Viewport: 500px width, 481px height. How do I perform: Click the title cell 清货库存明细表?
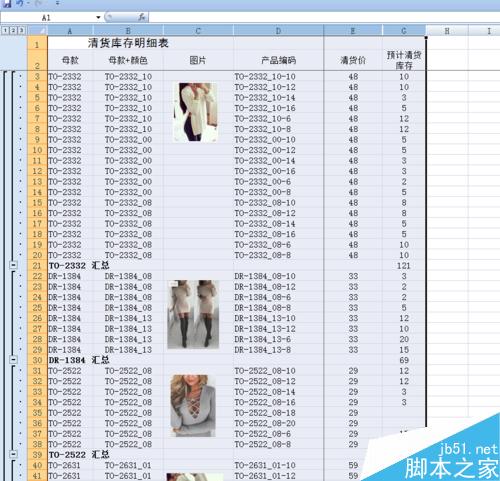(x=128, y=43)
